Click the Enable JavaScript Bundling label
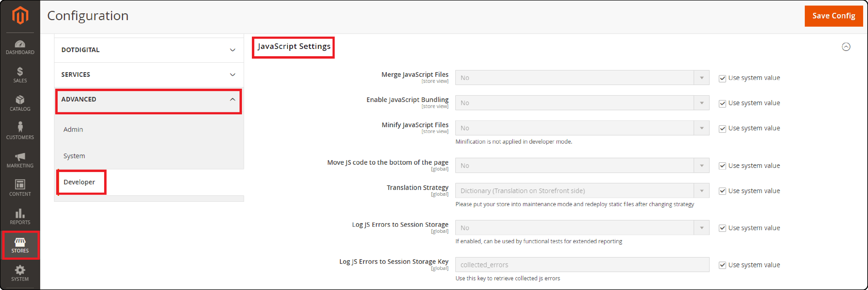 tap(407, 100)
